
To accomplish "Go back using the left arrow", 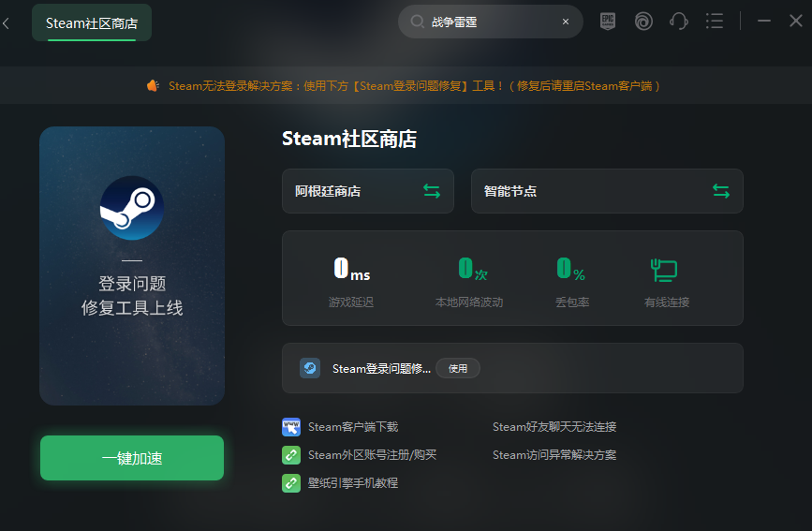I will point(7,23).
